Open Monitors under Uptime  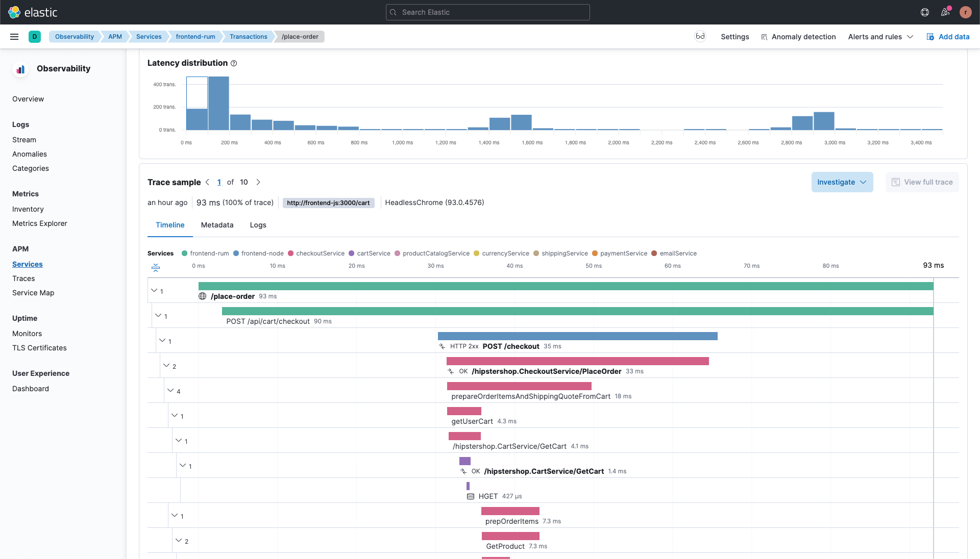coord(27,334)
